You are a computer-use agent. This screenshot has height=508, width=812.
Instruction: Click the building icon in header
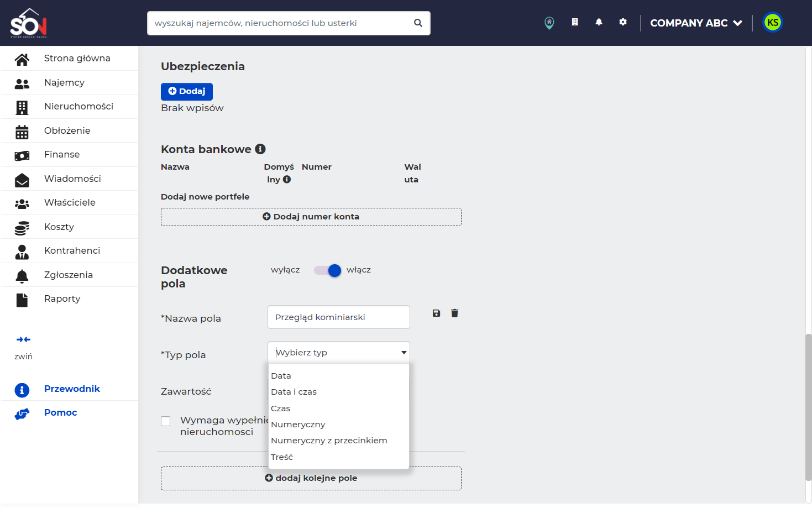pyautogui.click(x=575, y=22)
